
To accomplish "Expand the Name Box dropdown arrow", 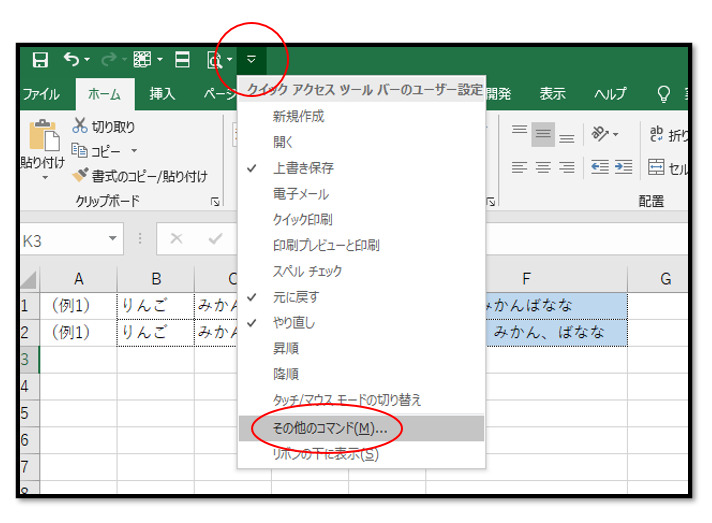I will click(x=113, y=240).
